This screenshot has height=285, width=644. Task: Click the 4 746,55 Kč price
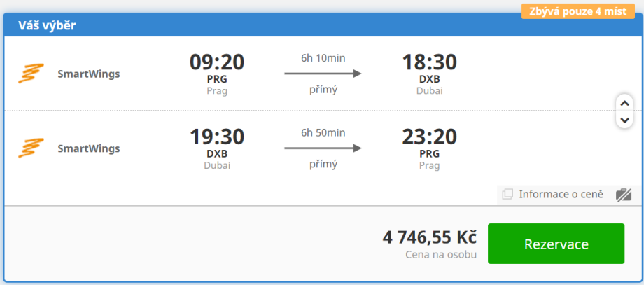point(429,237)
